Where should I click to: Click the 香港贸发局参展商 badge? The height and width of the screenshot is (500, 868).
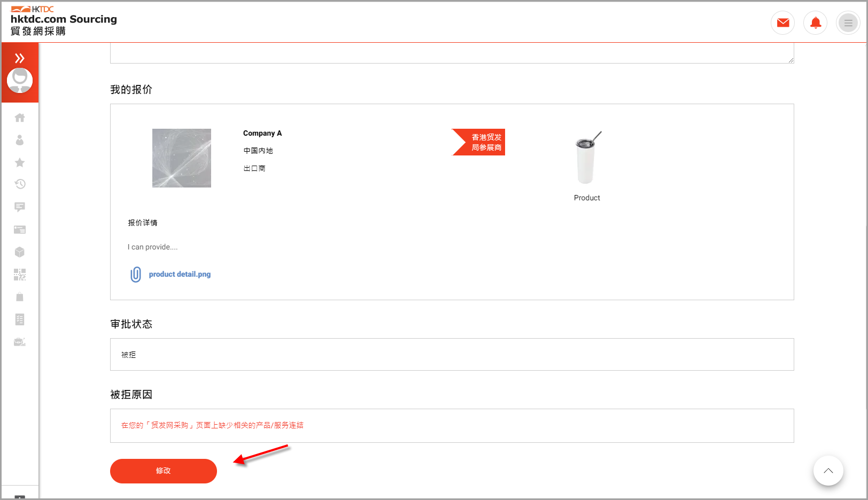(479, 142)
